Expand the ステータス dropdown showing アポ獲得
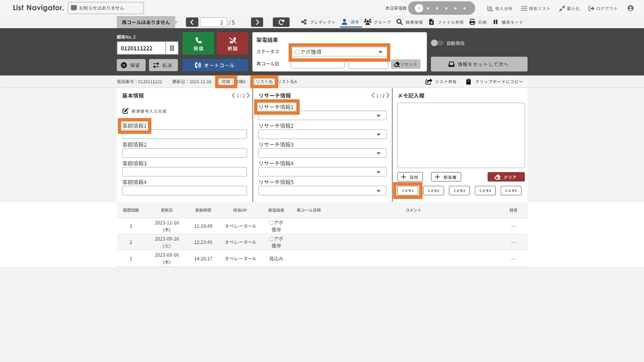Screen dimensions: 644x362 339,52
